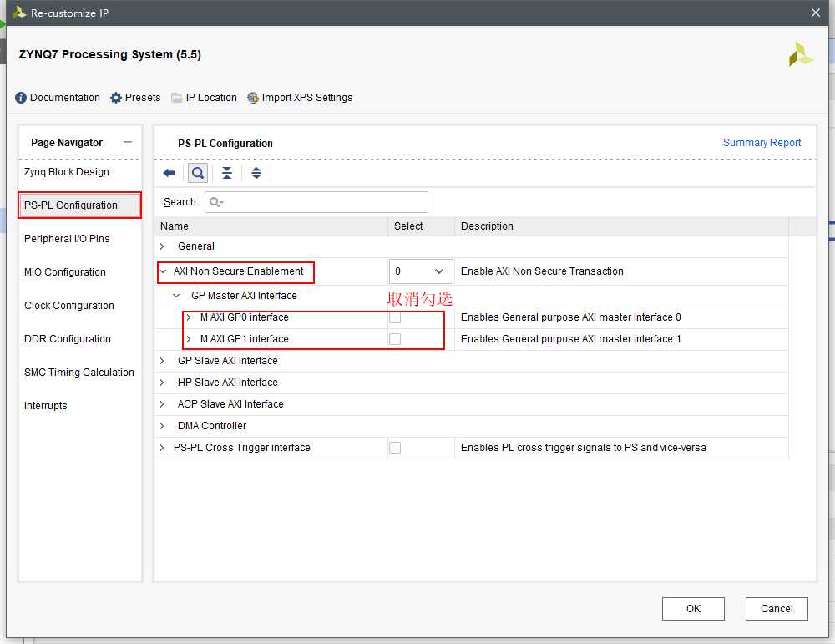835x644 pixels.
Task: Click the Presets gear icon
Action: (116, 98)
